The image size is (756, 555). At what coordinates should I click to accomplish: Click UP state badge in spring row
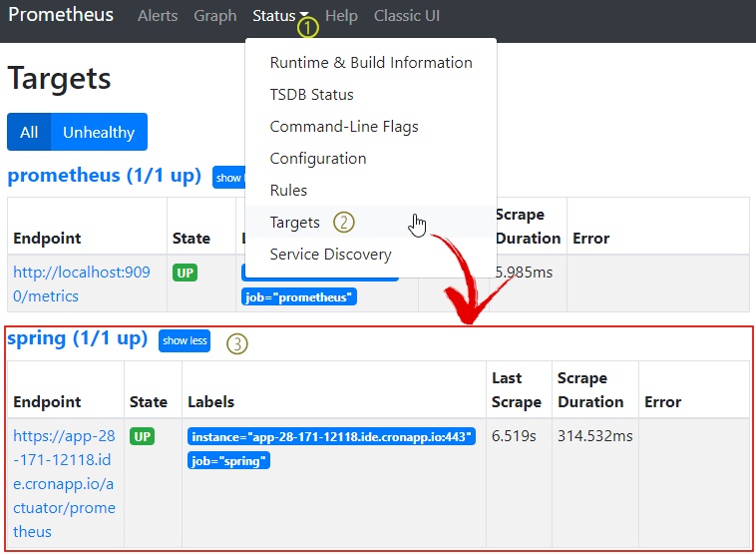(x=143, y=437)
